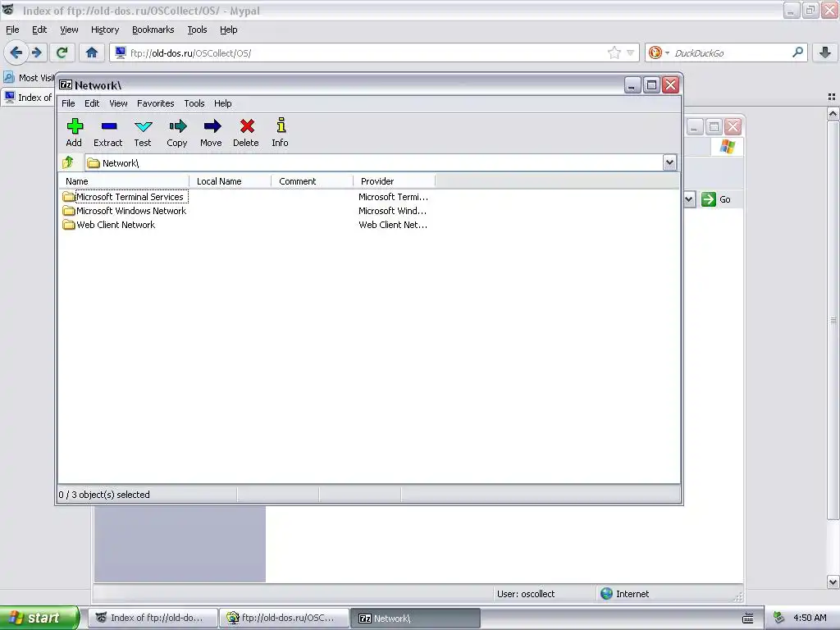Open the Mypal File menu
This screenshot has height=630, width=840.
(12, 30)
